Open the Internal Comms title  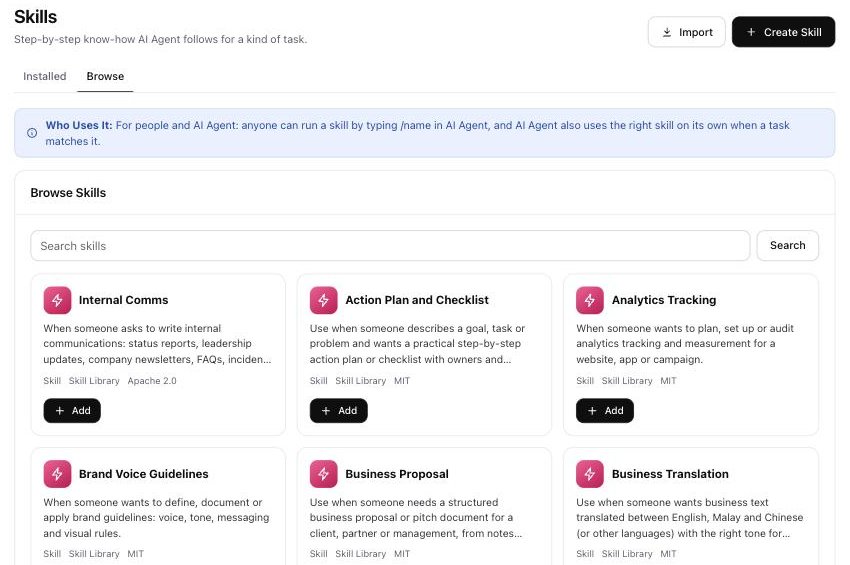click(x=124, y=300)
